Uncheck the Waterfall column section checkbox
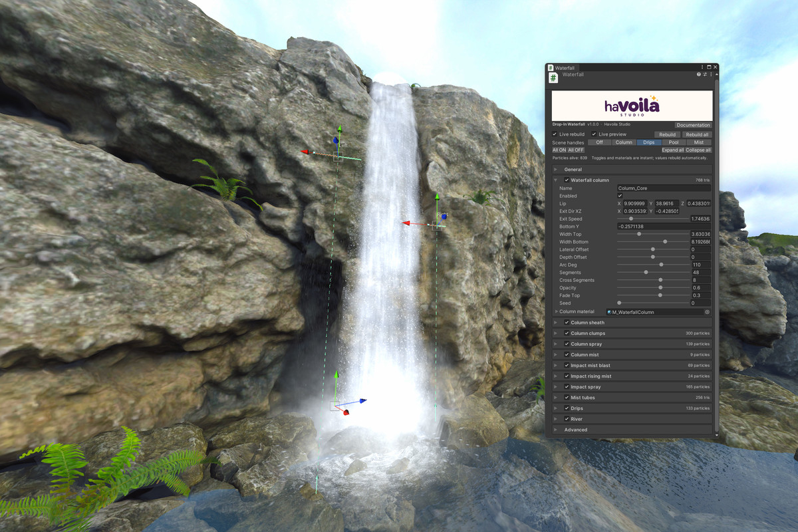 coord(567,180)
